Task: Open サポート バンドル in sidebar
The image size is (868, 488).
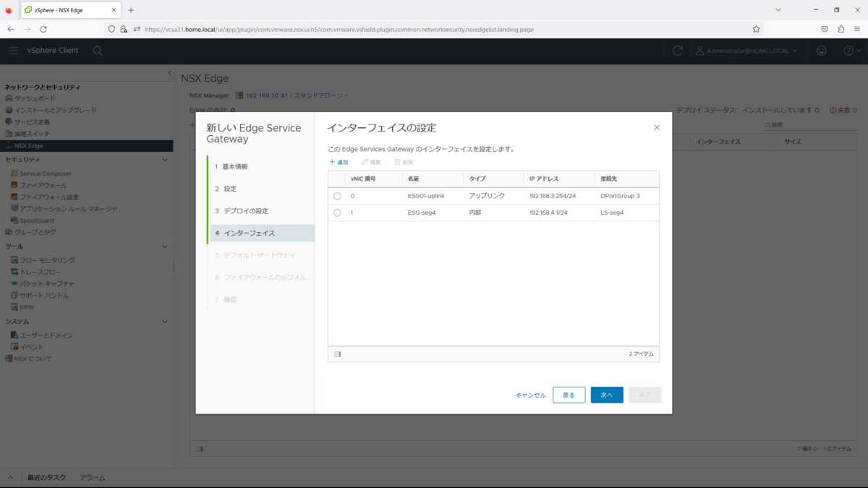Action: click(44, 296)
